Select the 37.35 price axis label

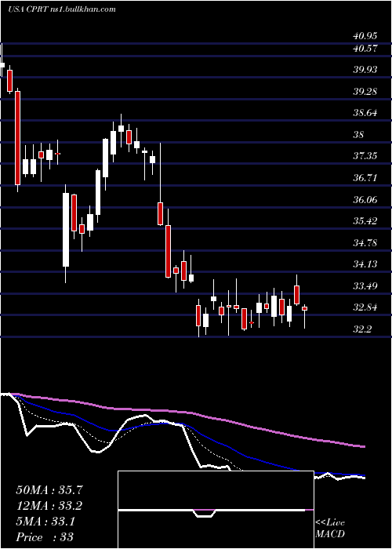[x=365, y=156]
